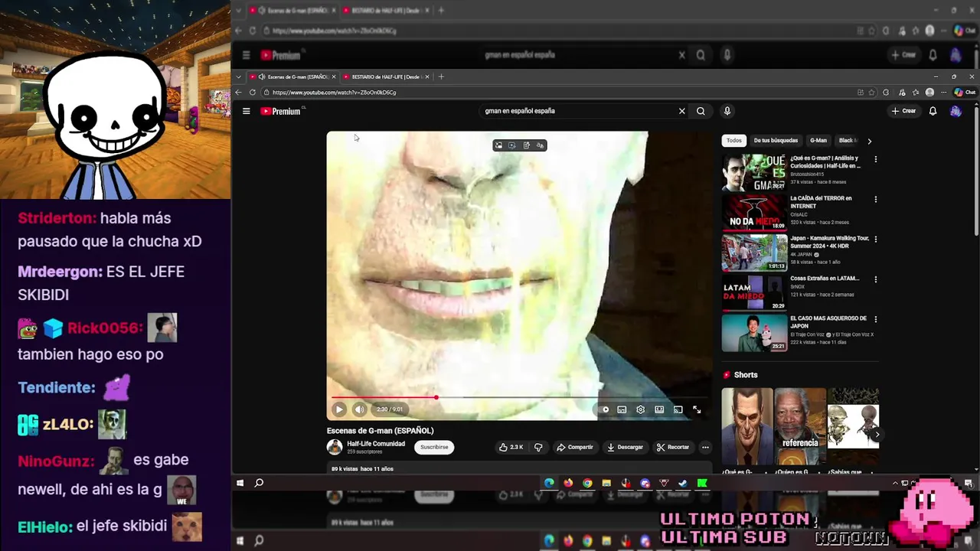Open Edge on upper taskbar

(x=549, y=483)
